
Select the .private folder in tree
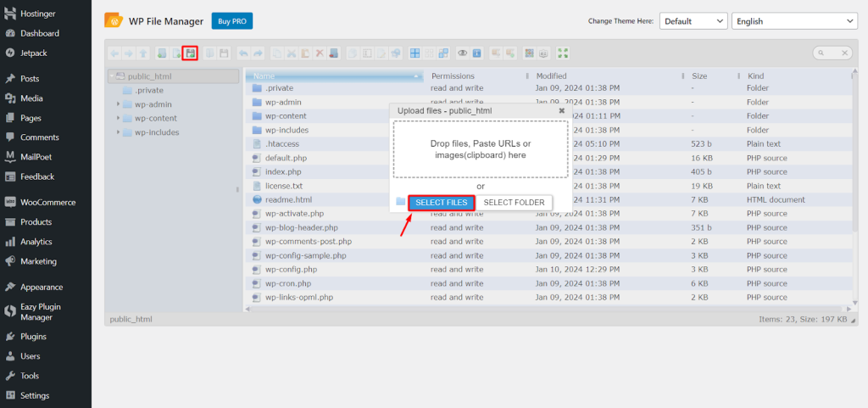point(149,90)
